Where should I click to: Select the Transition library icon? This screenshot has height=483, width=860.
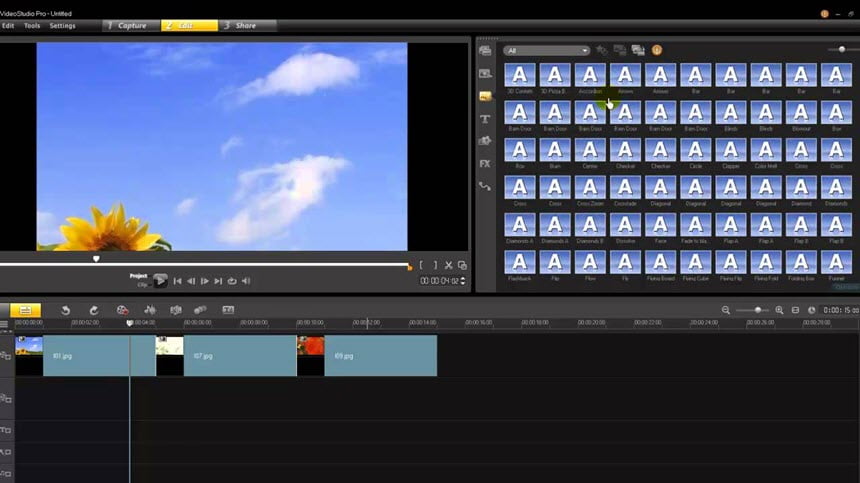[485, 96]
